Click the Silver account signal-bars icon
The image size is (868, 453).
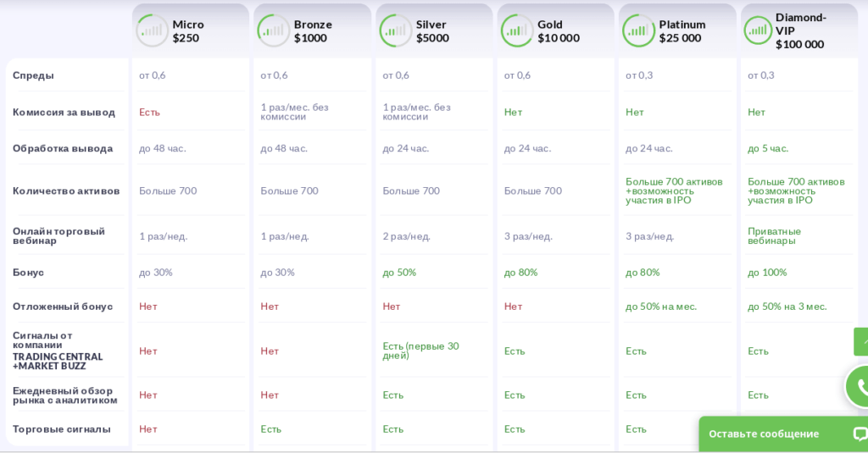tap(396, 30)
